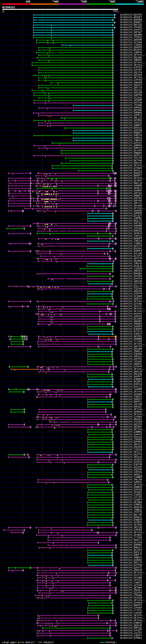Image resolution: width=146 pixels, height=644 pixels.
Task: Select label UniRef100_O22141
Action: pyautogui.click(x=131, y=98)
